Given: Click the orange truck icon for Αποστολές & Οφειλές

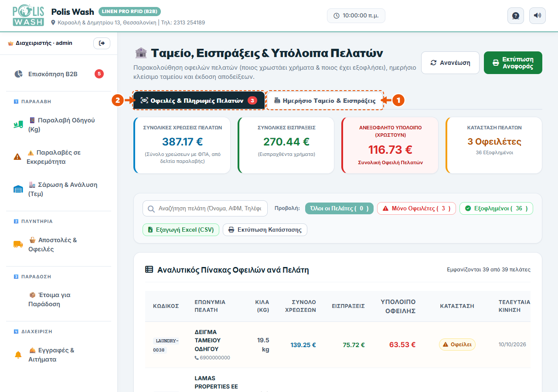Looking at the screenshot, I should [18, 244].
